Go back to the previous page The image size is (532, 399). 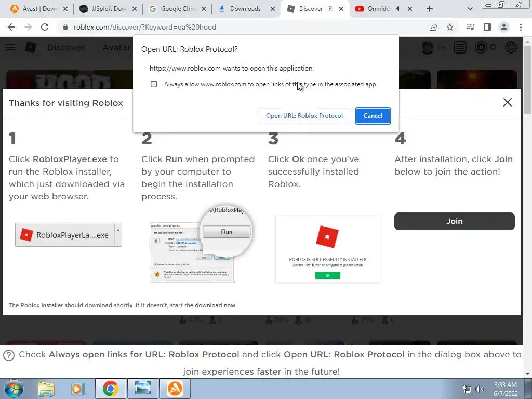click(11, 27)
